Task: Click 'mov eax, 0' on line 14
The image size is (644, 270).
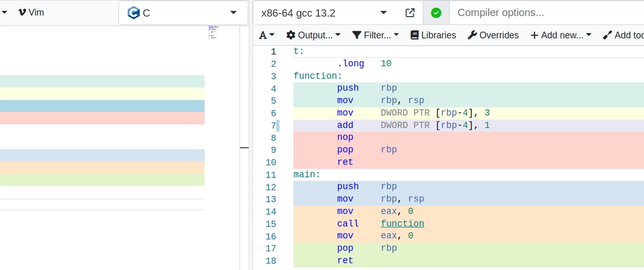Action: 375,211
